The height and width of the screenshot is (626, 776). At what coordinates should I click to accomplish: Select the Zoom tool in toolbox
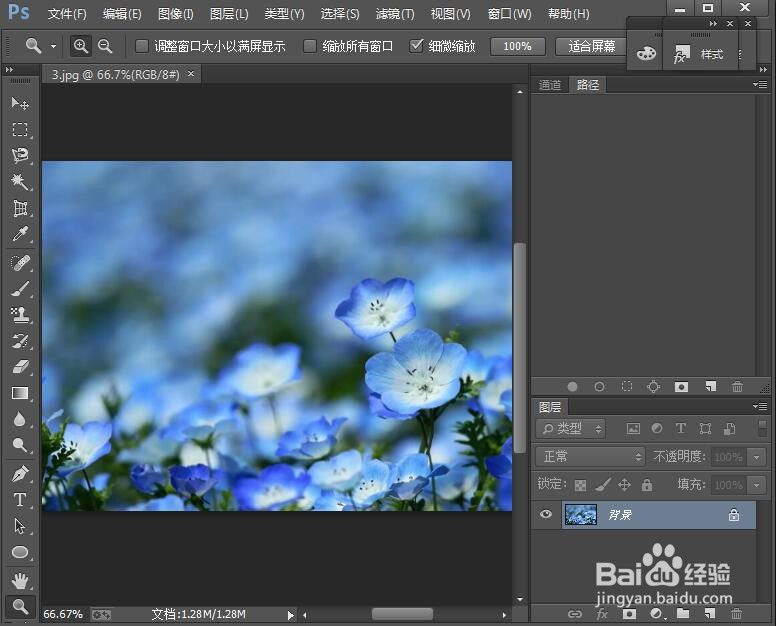pyautogui.click(x=20, y=606)
